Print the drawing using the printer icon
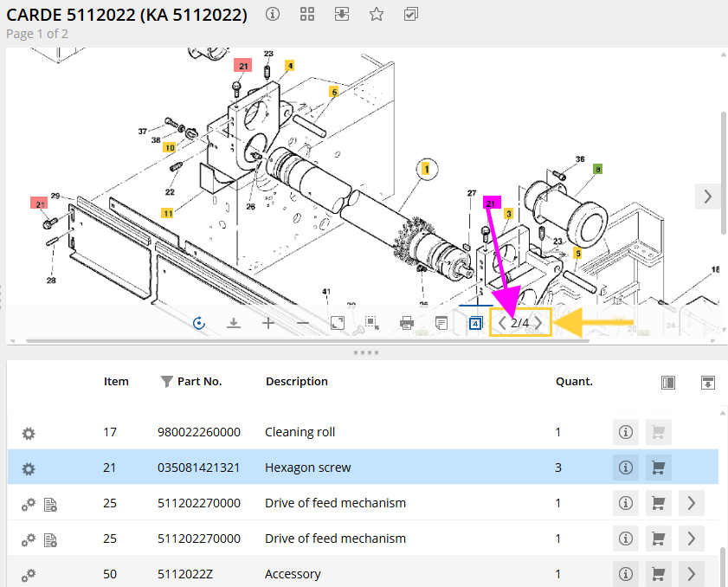 coord(406,323)
